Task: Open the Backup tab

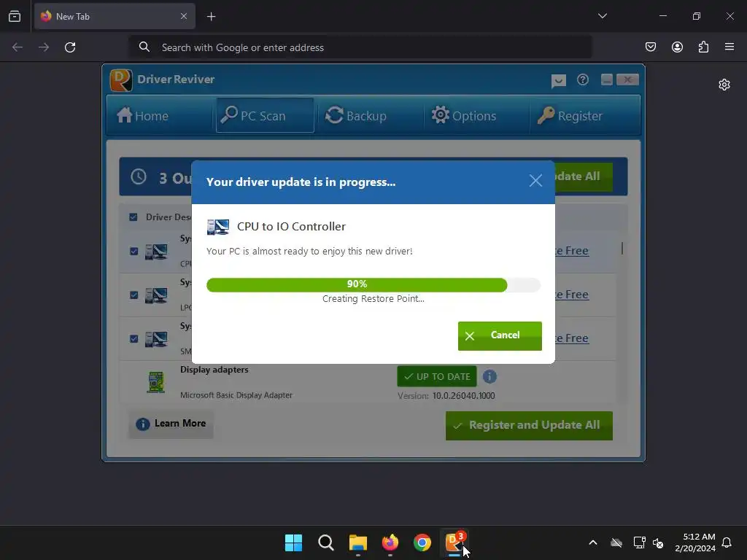Action: pyautogui.click(x=356, y=115)
